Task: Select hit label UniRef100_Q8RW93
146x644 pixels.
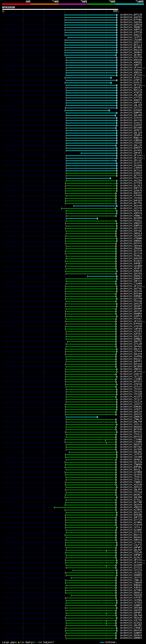Action: 131,638
